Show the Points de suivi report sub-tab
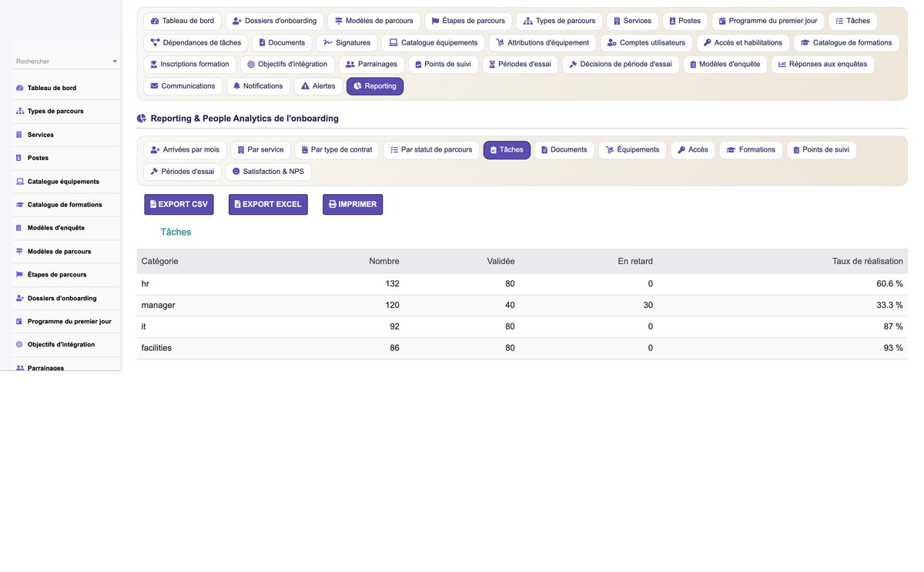This screenshot has height=572, width=924. point(822,149)
